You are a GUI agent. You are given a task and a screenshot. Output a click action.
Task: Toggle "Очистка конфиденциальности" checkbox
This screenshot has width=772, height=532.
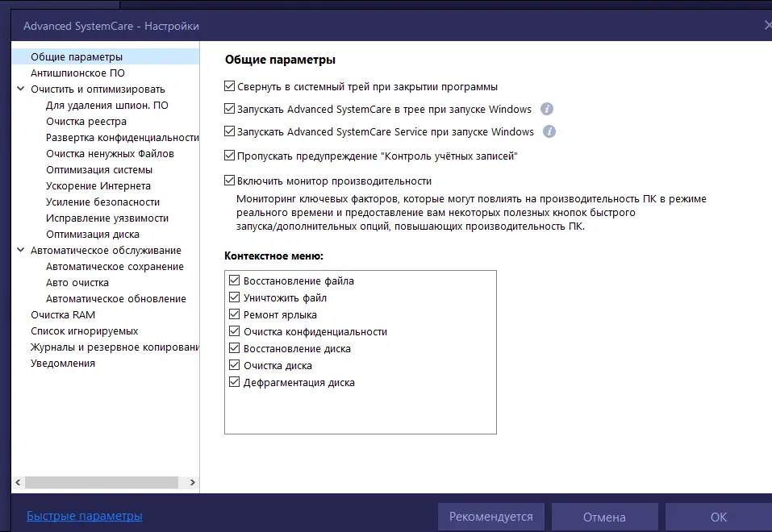click(235, 331)
